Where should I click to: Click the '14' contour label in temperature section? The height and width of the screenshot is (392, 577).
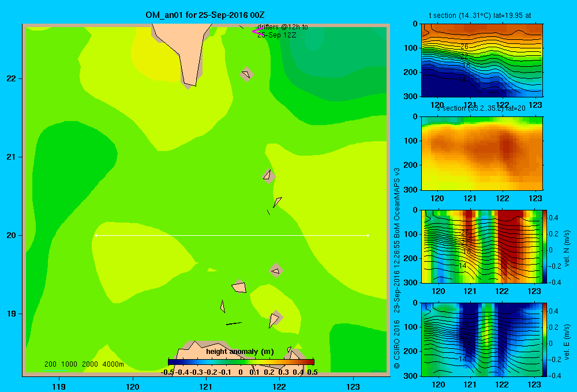(x=462, y=79)
